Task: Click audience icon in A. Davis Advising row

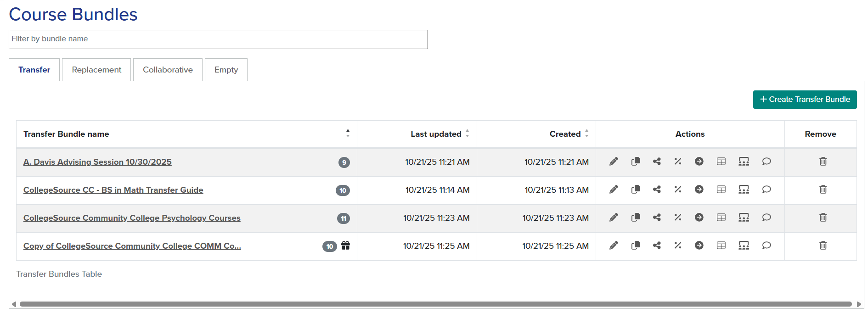Action: pos(744,162)
